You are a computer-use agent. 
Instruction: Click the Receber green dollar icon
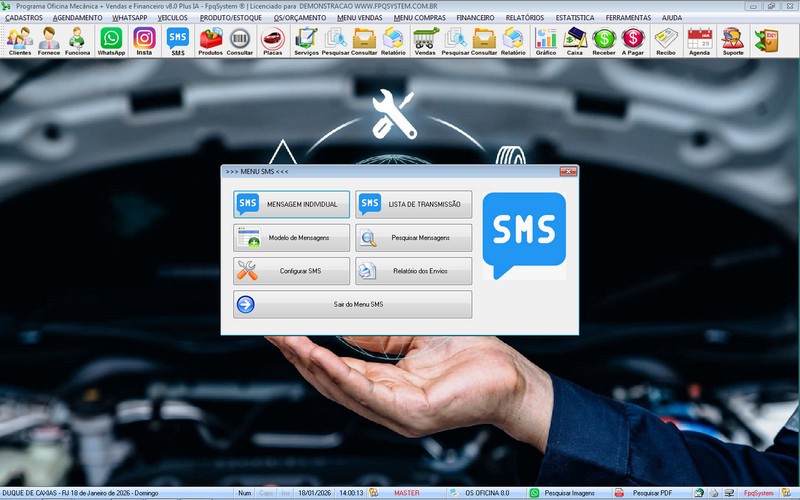[604, 40]
